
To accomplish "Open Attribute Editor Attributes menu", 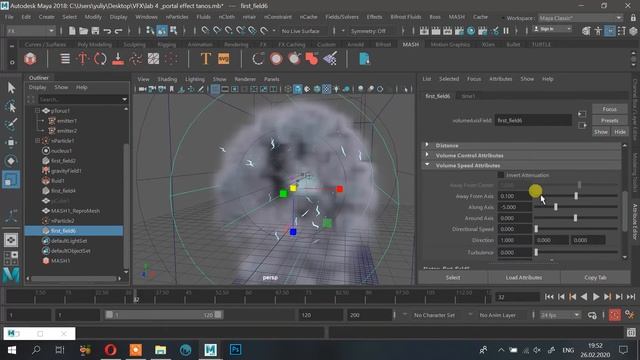I will point(500,79).
